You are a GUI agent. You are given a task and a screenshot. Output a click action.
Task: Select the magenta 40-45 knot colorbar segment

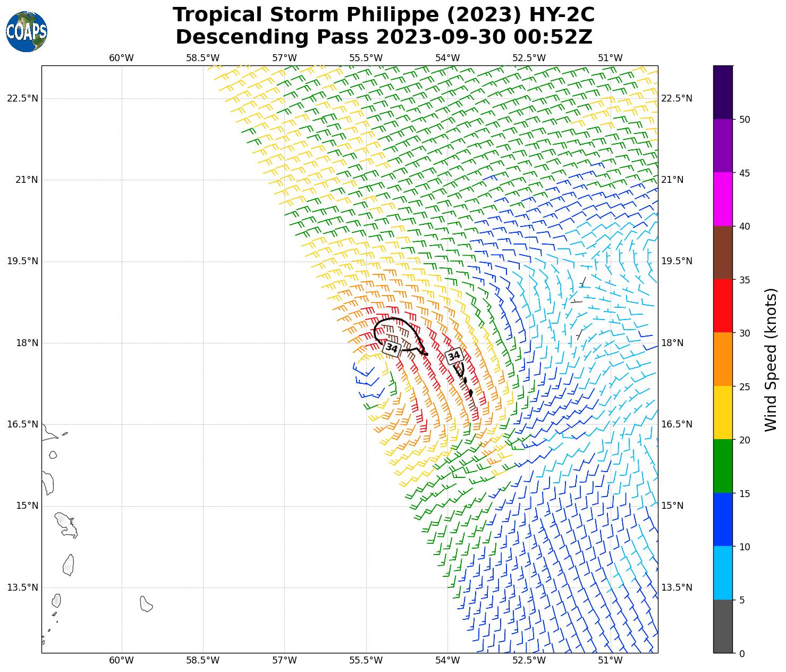[723, 199]
